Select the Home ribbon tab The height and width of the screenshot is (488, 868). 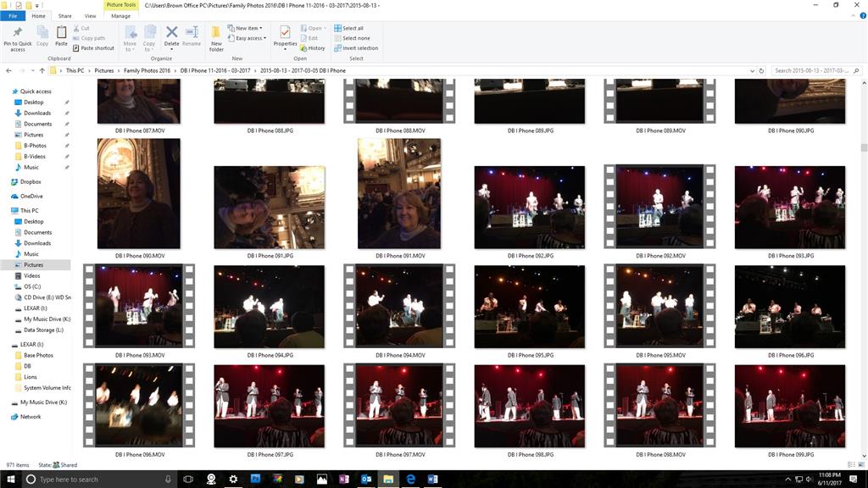pyautogui.click(x=39, y=16)
